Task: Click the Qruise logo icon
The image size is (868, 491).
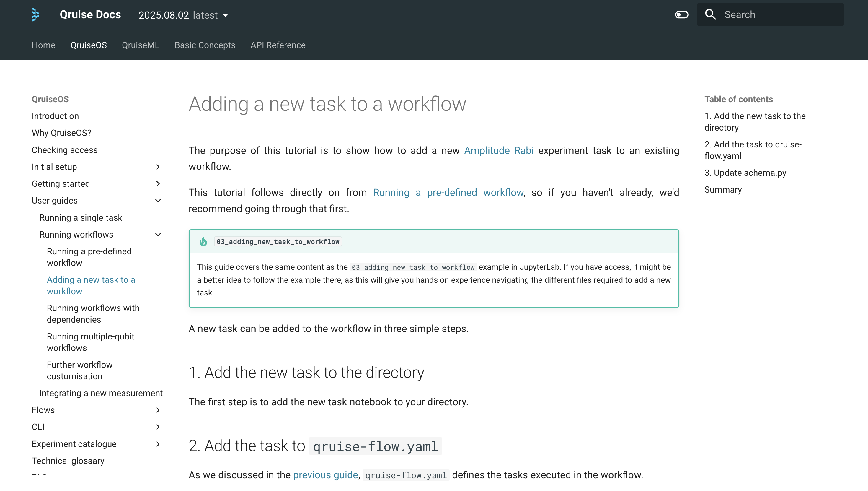Action: pyautogui.click(x=35, y=14)
